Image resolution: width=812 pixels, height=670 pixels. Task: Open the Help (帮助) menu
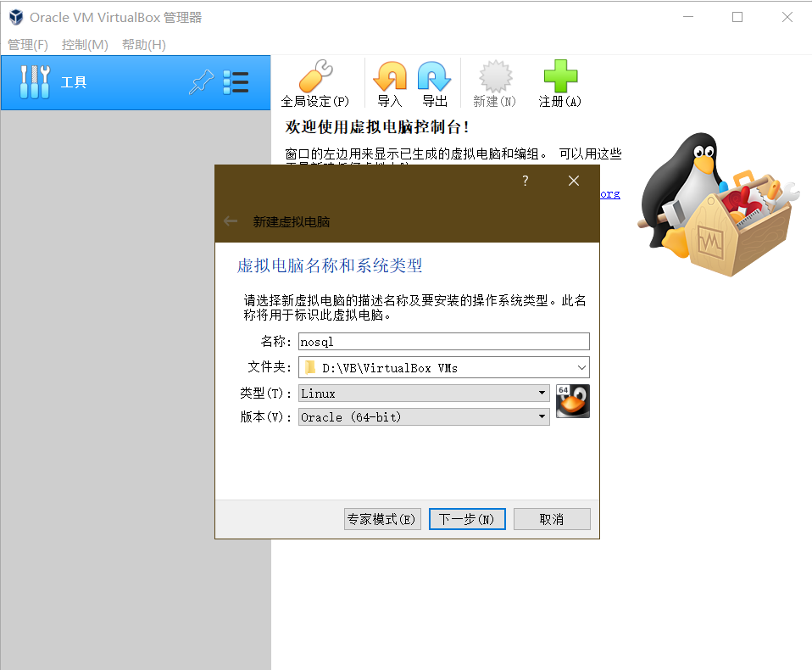click(144, 45)
